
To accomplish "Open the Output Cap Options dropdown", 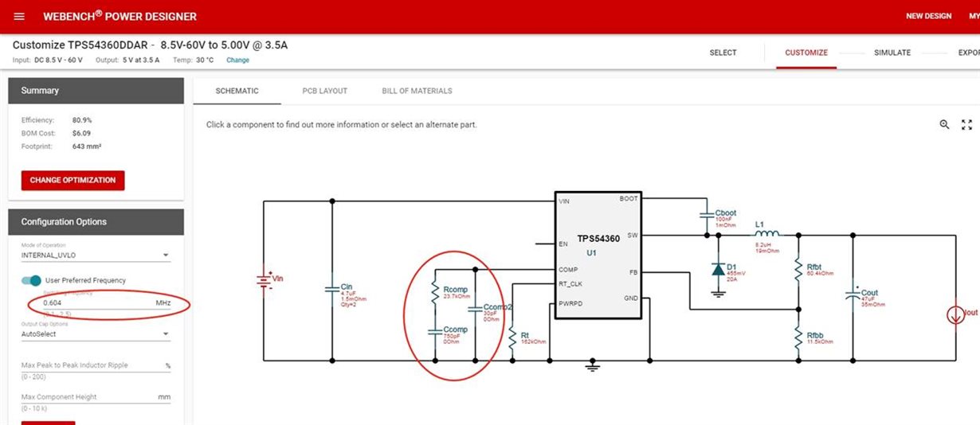I will coord(96,334).
